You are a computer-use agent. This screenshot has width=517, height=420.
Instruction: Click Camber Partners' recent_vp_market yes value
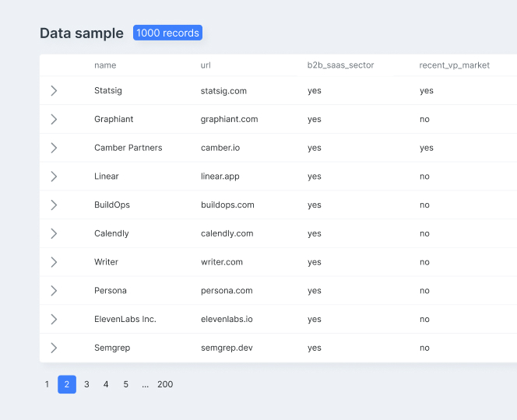tap(427, 148)
